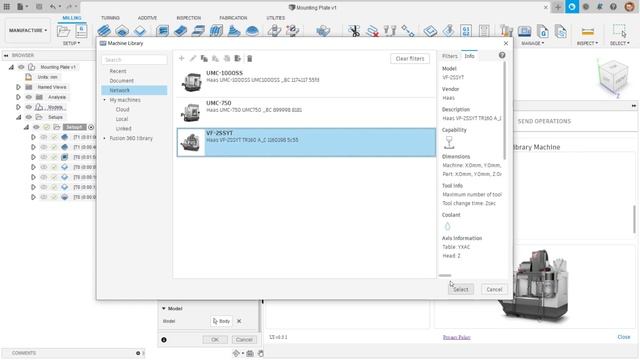The image size is (640, 360).
Task: Open the SELECT dropdown
Action: click(620, 43)
